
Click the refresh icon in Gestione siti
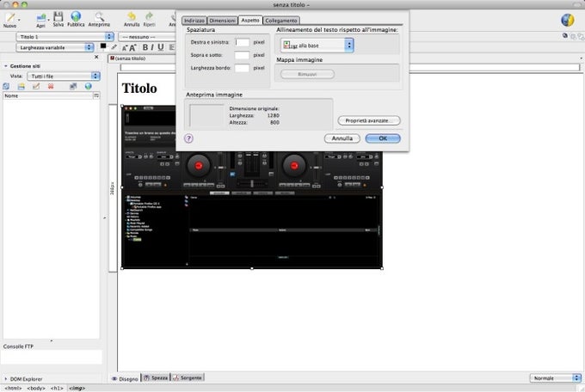point(6,87)
